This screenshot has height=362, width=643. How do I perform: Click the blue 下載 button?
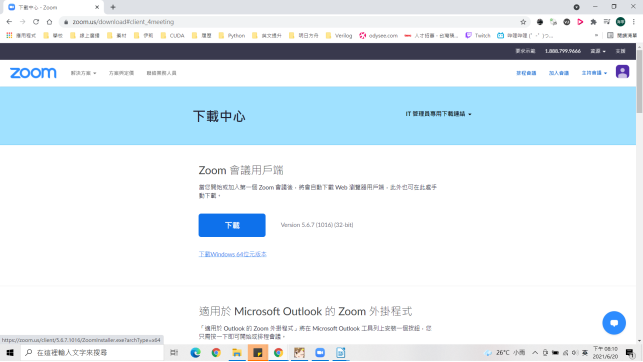232,225
